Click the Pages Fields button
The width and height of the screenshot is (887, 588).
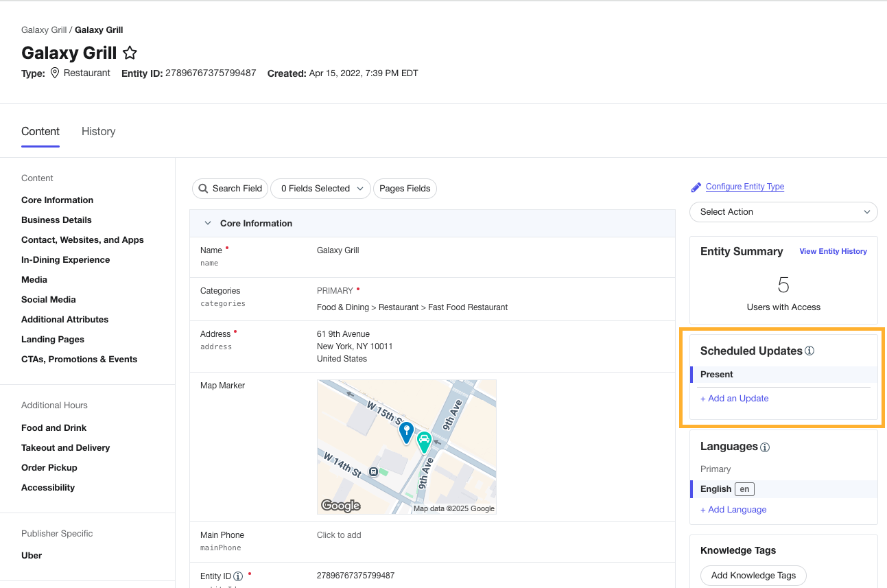point(405,189)
